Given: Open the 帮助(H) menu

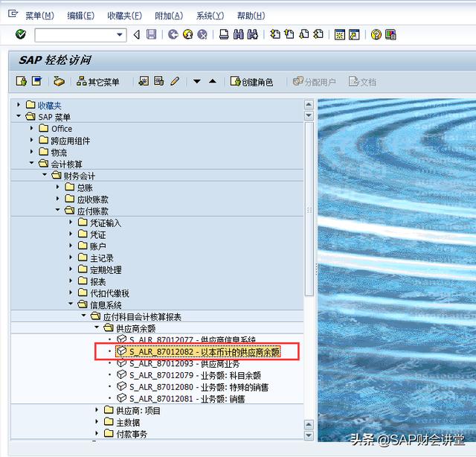Looking at the screenshot, I should coord(251,16).
